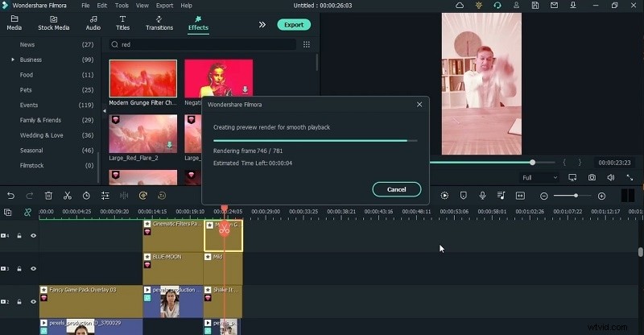The image size is (644, 335).
Task: Select the BLUE-MOON effect clip
Action: click(x=173, y=268)
